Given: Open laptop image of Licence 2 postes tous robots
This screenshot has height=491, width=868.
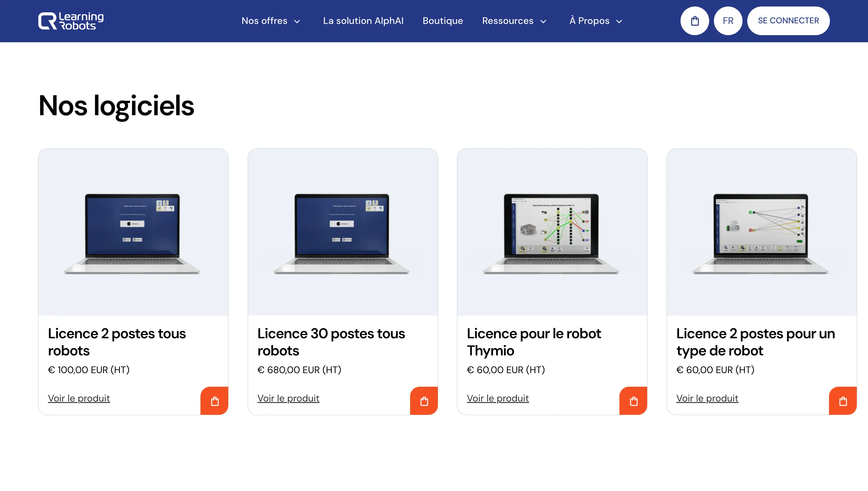Looking at the screenshot, I should click(133, 232).
